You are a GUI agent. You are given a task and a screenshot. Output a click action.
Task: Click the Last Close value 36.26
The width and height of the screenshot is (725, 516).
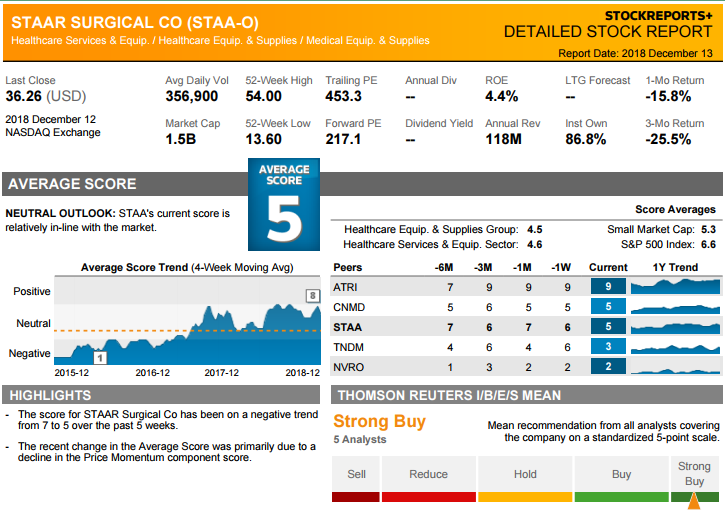click(24, 96)
